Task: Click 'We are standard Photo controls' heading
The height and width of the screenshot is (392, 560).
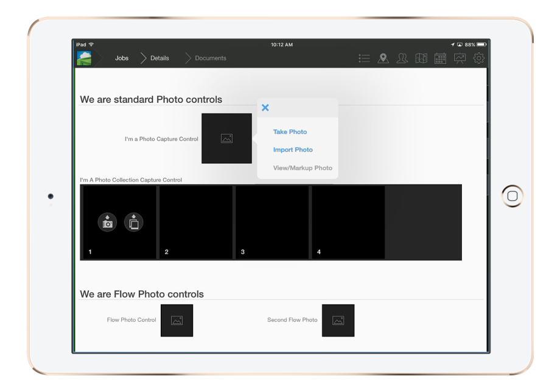Action: pyautogui.click(x=151, y=99)
